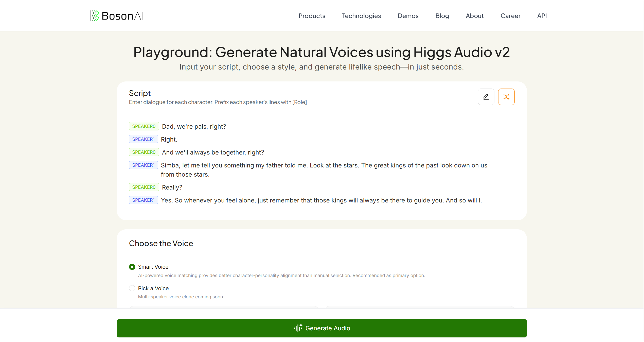Click the "Smart Voice" label text
This screenshot has width=644, height=342.
tap(153, 267)
